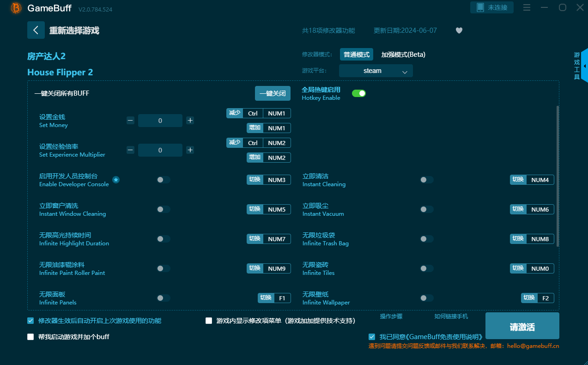The height and width of the screenshot is (365, 588).
Task: Click star badge next to Enable Developer Console
Action: pos(116,180)
